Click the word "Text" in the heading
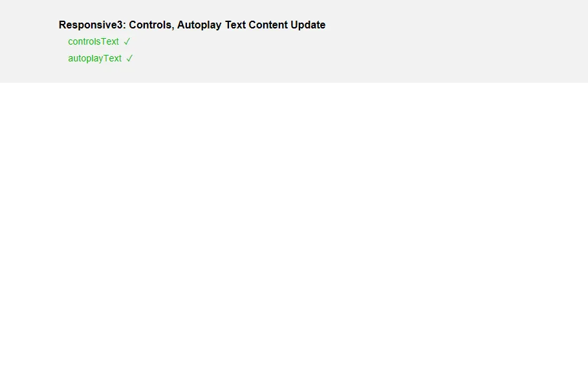This screenshot has height=371, width=588. (235, 25)
